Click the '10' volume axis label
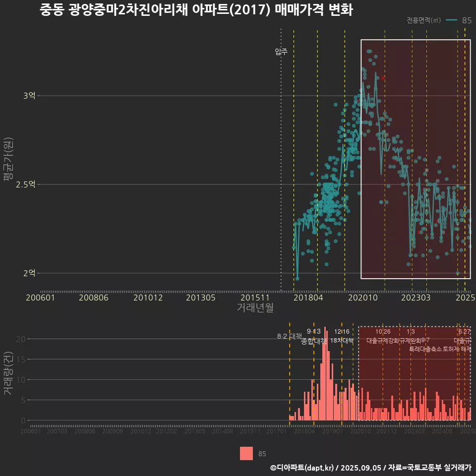The width and height of the screenshot is (476, 476). 21,380
